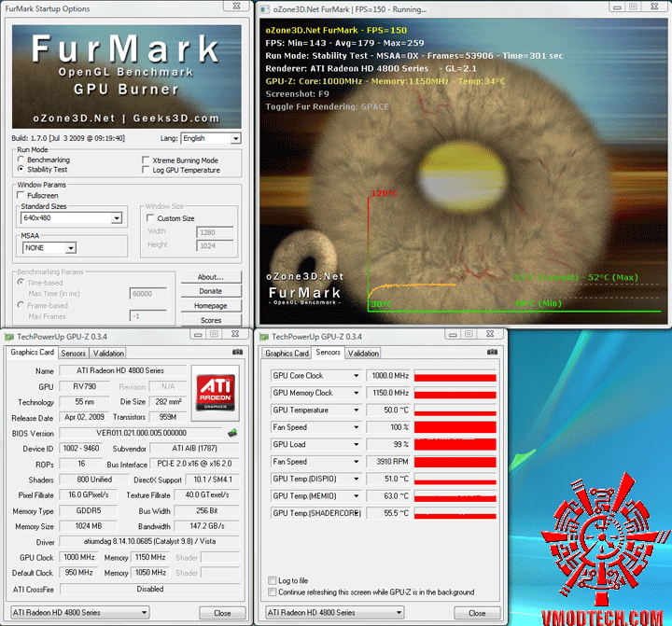
Task: Minimize the left GPU-Z Graphics Card window
Action: 198,334
